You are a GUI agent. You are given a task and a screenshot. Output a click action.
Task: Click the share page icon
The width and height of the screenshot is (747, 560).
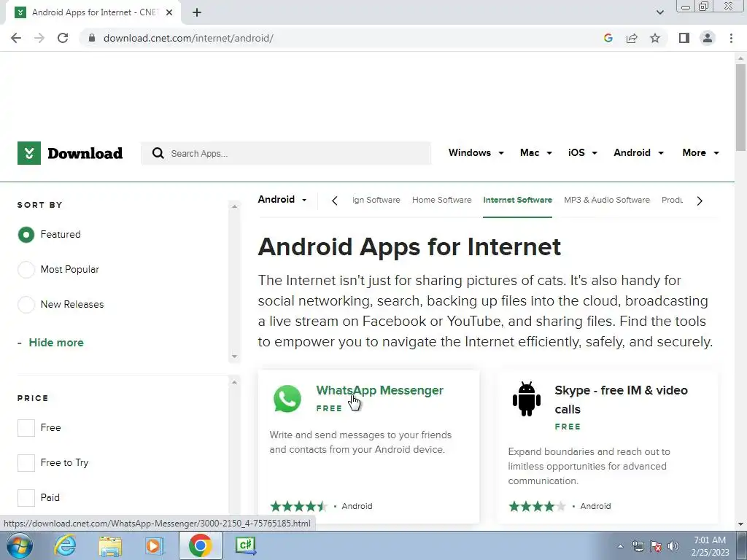pyautogui.click(x=632, y=38)
